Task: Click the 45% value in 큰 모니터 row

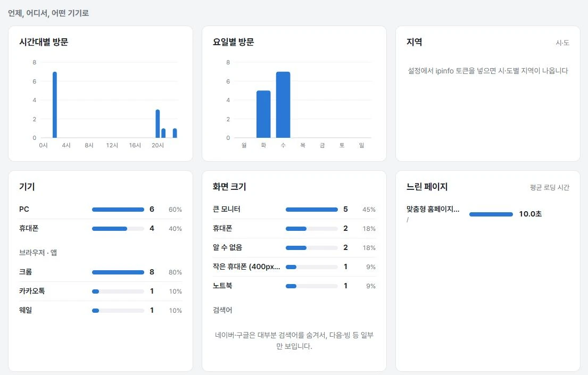Action: (369, 210)
